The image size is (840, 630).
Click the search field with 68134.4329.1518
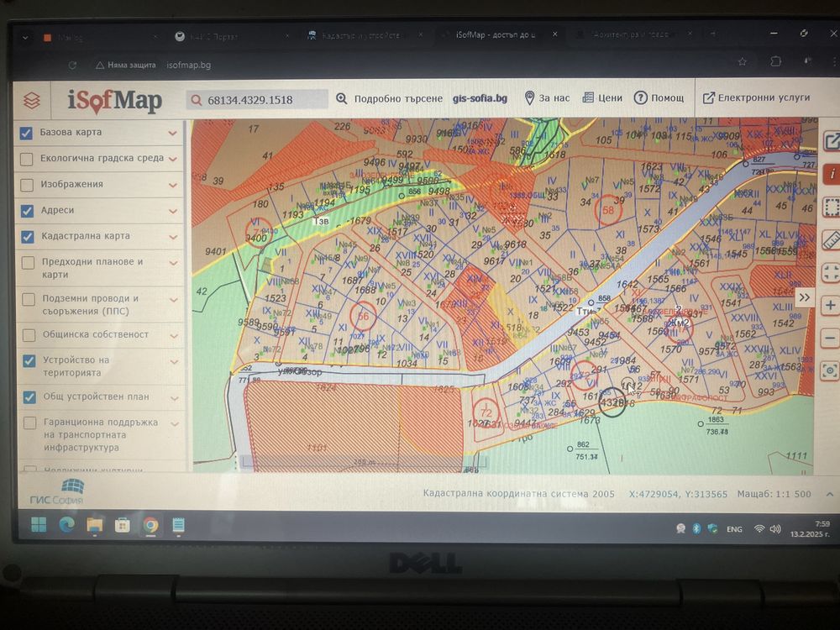[257, 100]
